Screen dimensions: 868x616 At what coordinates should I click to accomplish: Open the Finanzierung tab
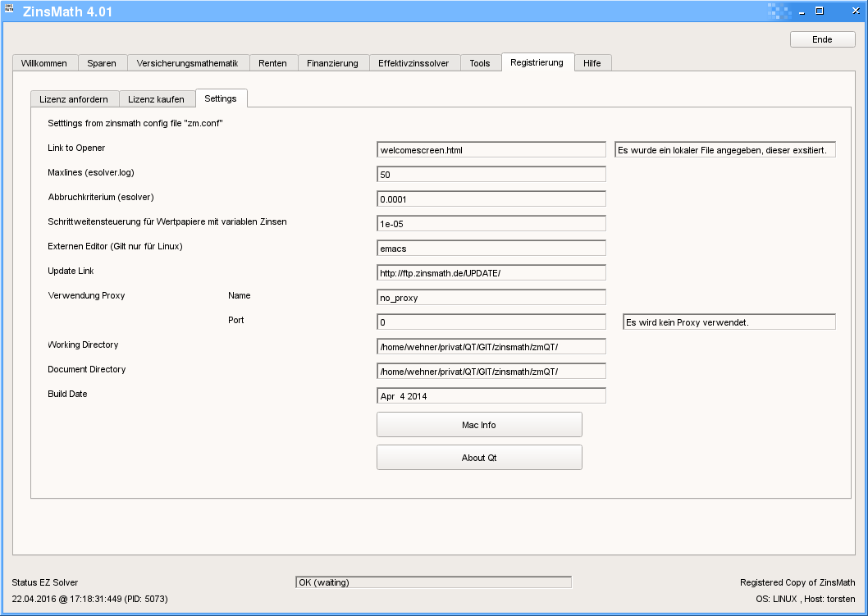coord(332,63)
